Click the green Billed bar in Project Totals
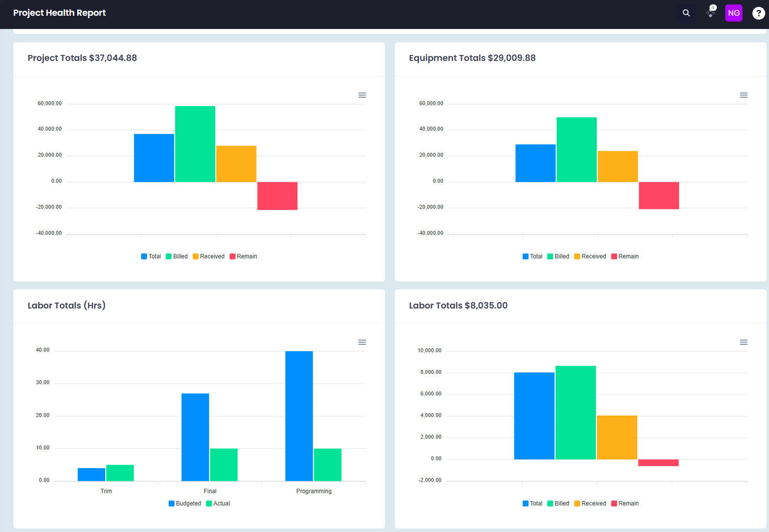The height and width of the screenshot is (532, 769). pos(195,144)
